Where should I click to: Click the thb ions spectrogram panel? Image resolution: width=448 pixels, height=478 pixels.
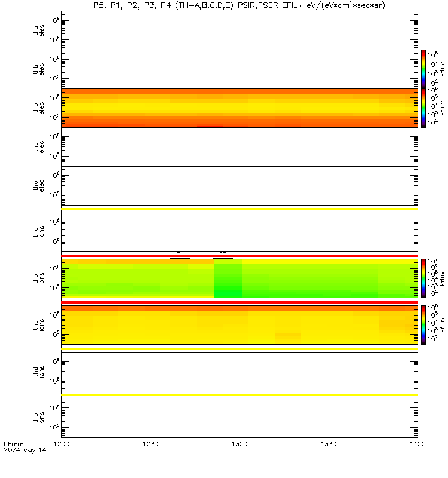pyautogui.click(x=240, y=278)
